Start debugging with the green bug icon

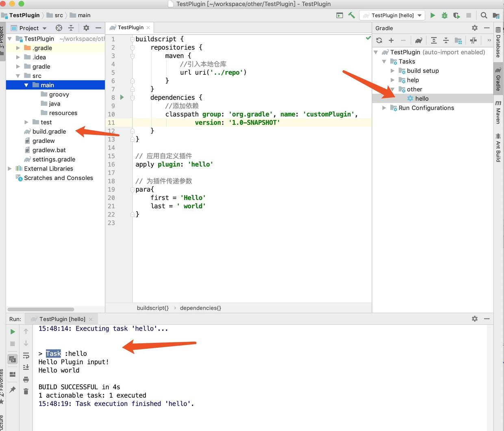444,15
